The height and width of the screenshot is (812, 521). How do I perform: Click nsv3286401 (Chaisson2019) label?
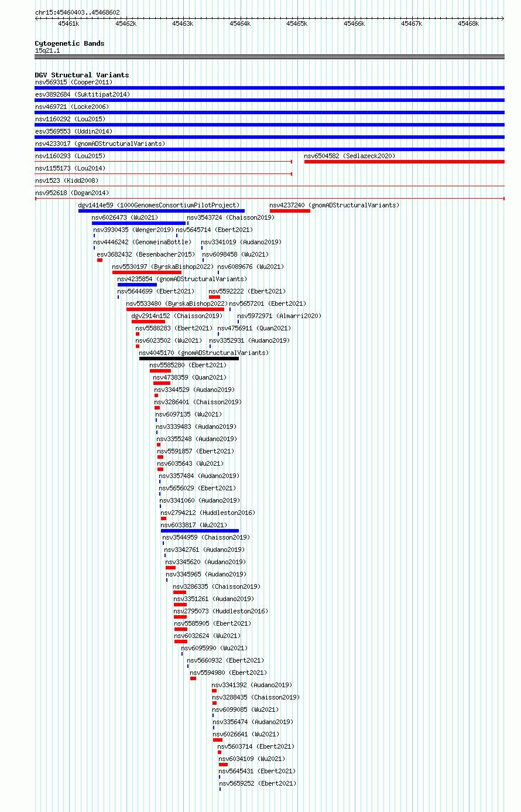coord(198,402)
